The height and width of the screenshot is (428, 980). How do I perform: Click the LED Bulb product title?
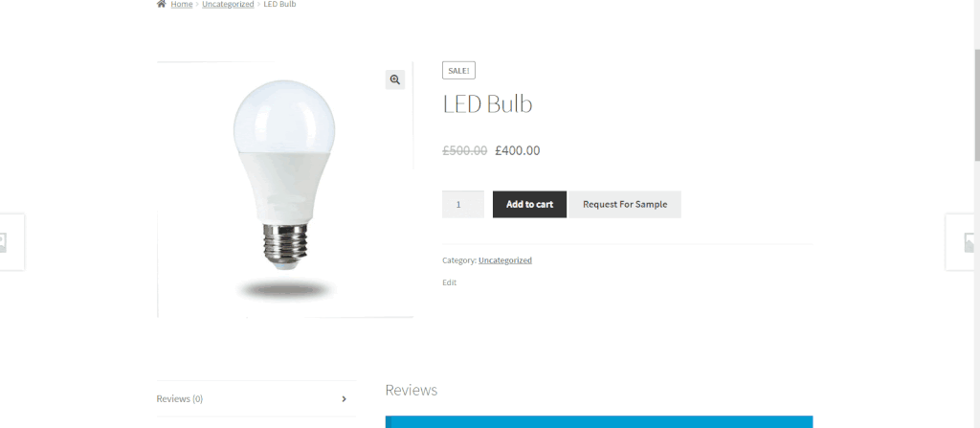pyautogui.click(x=487, y=103)
